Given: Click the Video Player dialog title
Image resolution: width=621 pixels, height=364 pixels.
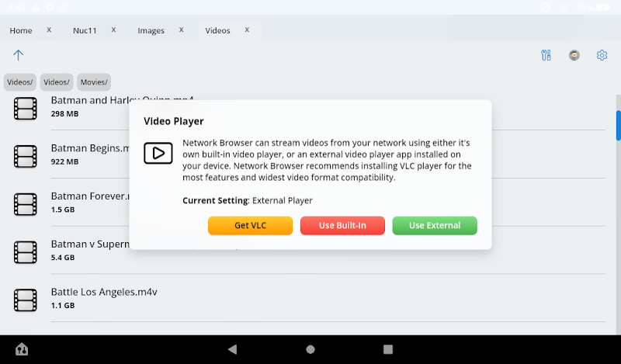Looking at the screenshot, I should tap(173, 121).
